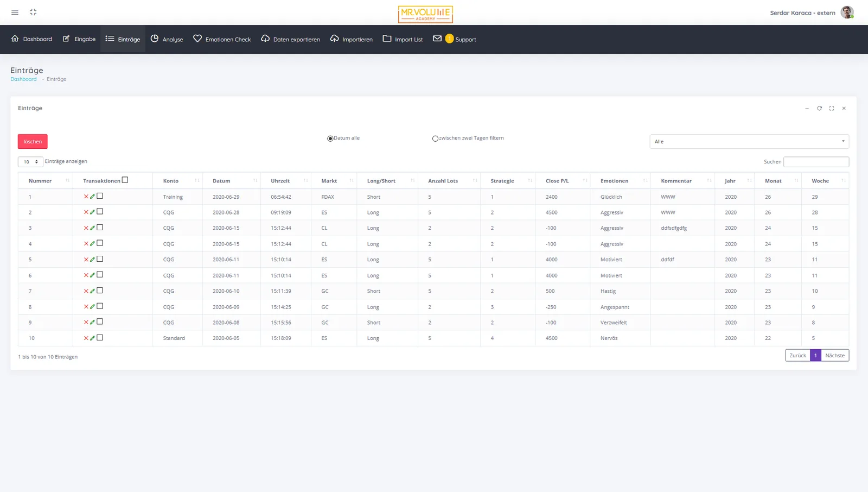Image resolution: width=868 pixels, height=492 pixels.
Task: Open the Daten exportieren menu
Action: coord(290,39)
